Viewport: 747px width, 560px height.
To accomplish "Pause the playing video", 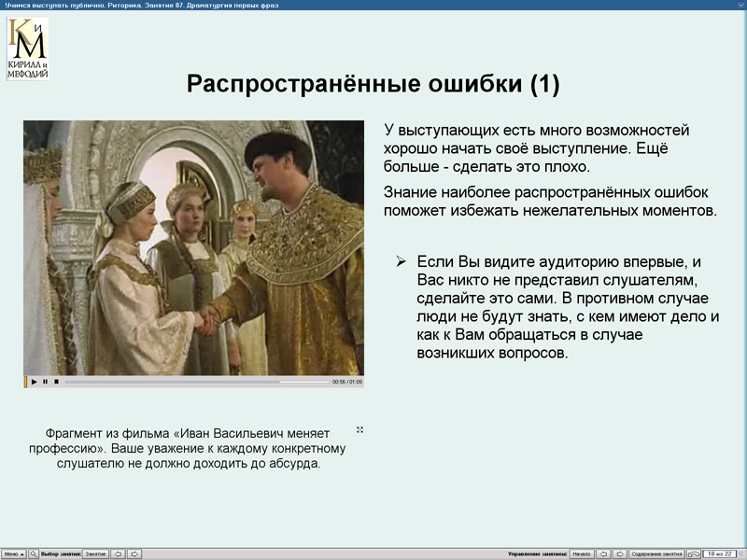I will [x=45, y=381].
